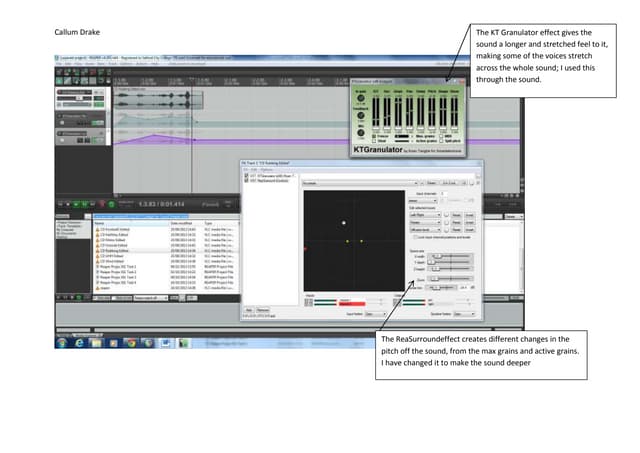This screenshot has height=453, width=640.
Task: Click the Add button in FX chain
Action: 249,310
